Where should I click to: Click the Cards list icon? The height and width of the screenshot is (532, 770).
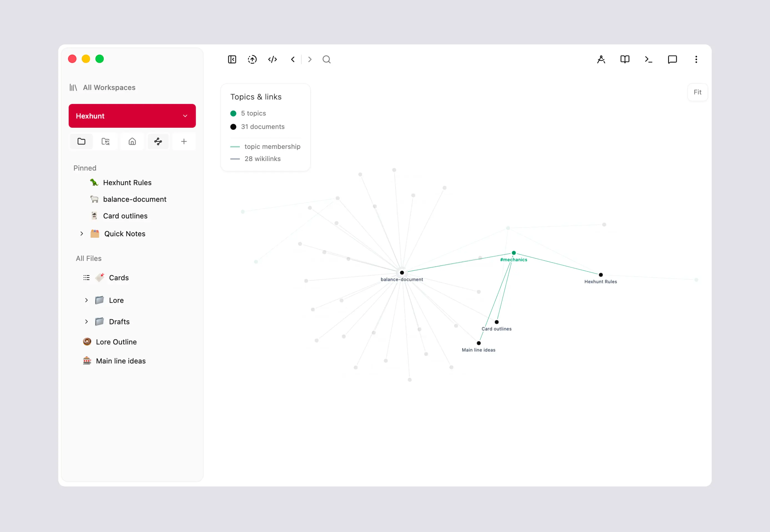[86, 278]
